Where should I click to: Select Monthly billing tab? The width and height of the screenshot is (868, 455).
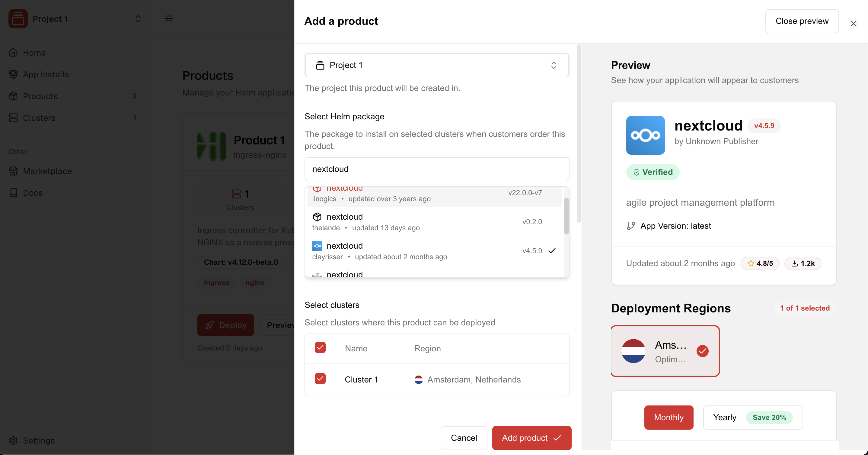tap(669, 417)
